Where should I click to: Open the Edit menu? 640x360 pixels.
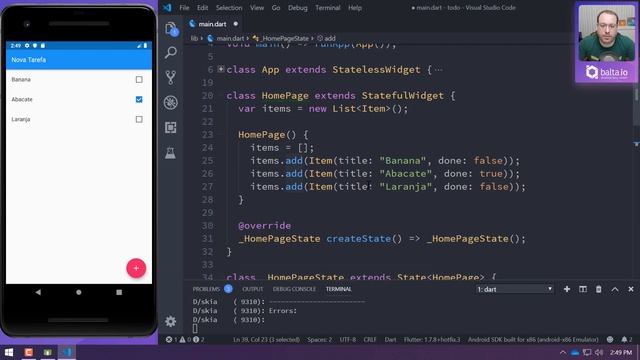coord(202,8)
